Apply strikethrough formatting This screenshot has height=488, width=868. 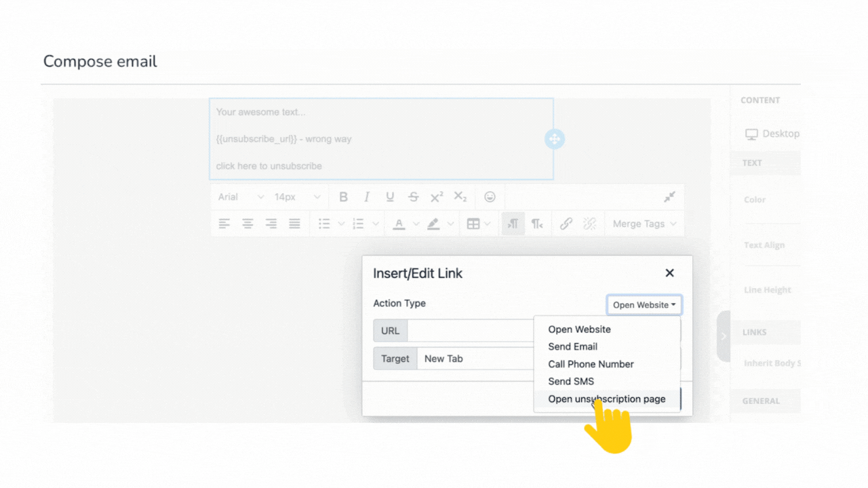[413, 197]
